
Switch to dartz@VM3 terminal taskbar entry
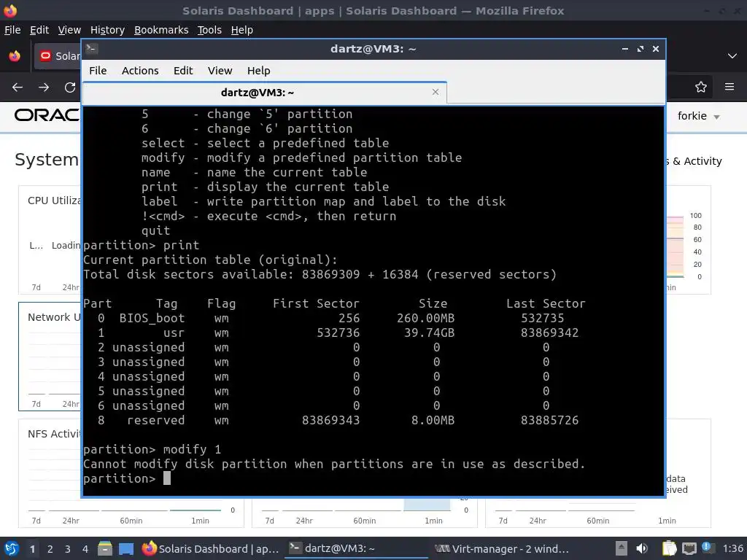356,548
